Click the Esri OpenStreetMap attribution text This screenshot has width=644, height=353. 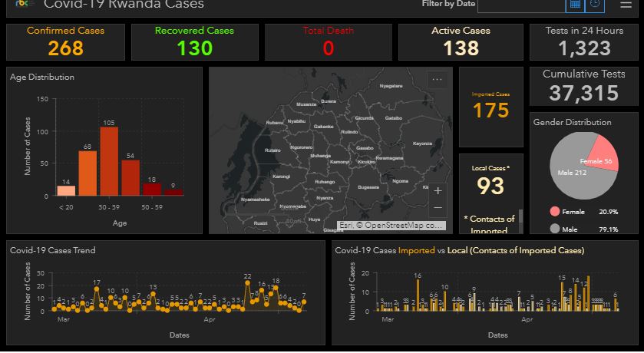click(x=391, y=226)
